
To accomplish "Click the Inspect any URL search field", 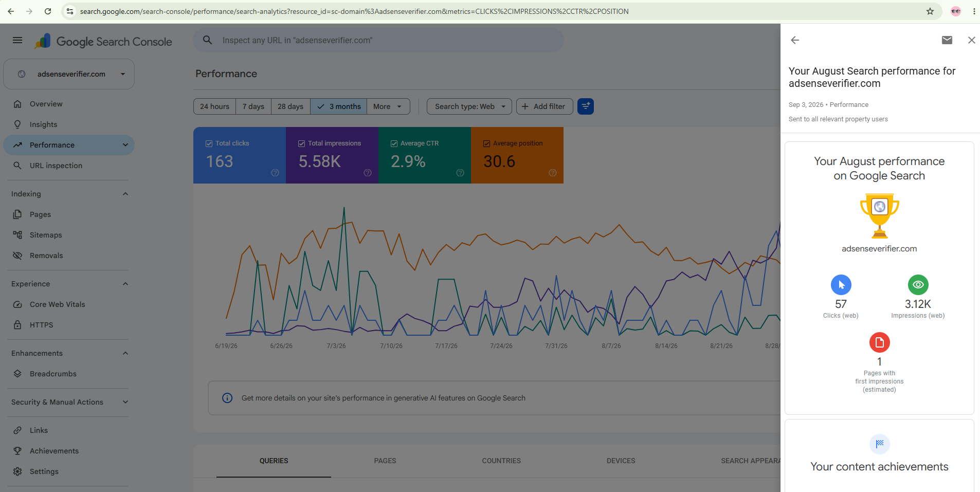I will [x=378, y=40].
